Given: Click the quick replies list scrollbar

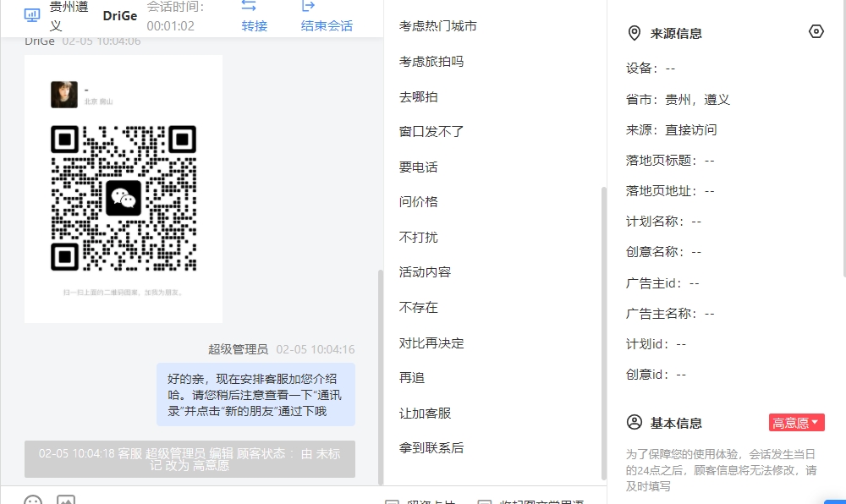Looking at the screenshot, I should (x=604, y=332).
